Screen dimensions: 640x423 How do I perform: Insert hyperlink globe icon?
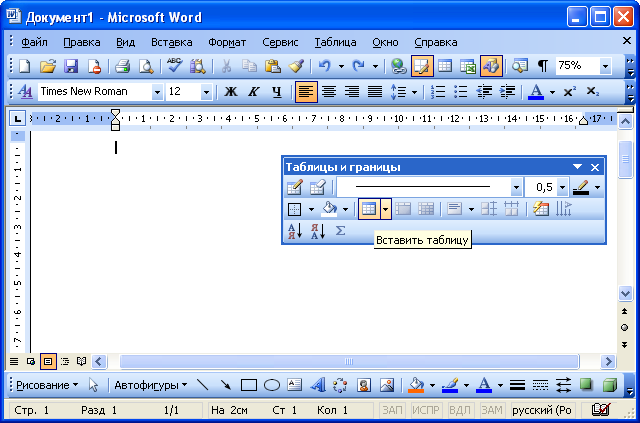[398, 66]
